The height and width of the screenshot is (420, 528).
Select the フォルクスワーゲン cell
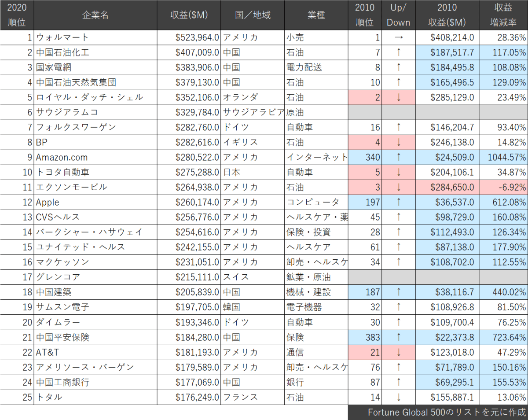click(x=95, y=127)
